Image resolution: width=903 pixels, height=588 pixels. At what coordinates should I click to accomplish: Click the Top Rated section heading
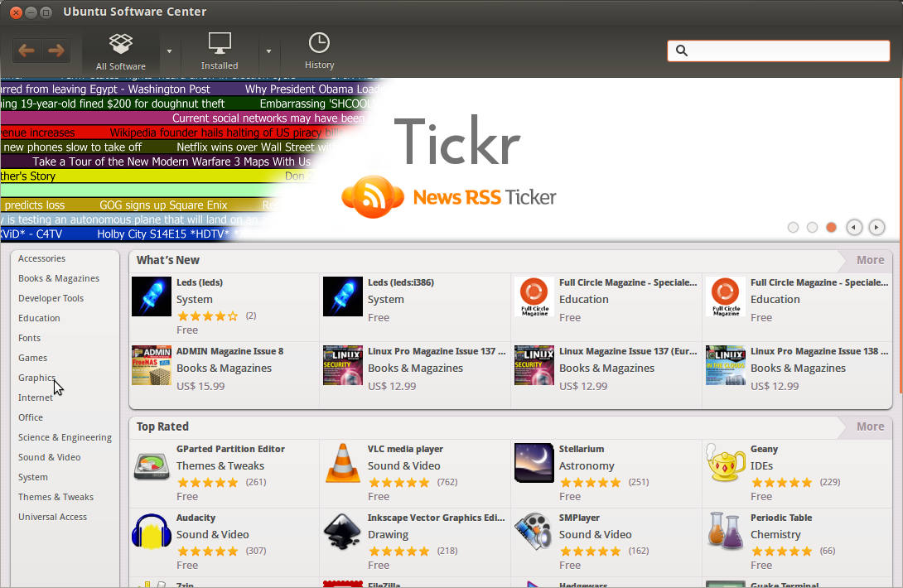click(x=162, y=427)
